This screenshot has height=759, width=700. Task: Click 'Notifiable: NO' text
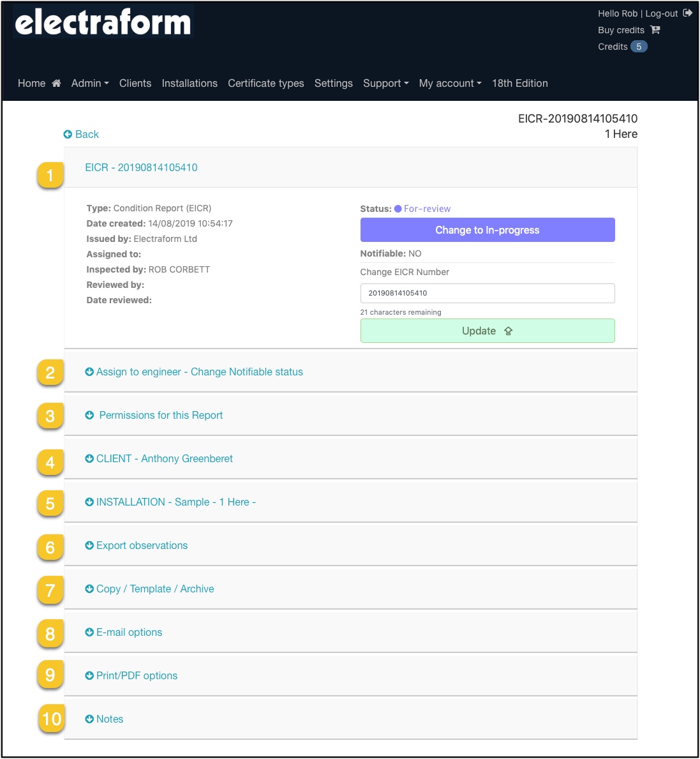[x=391, y=253]
